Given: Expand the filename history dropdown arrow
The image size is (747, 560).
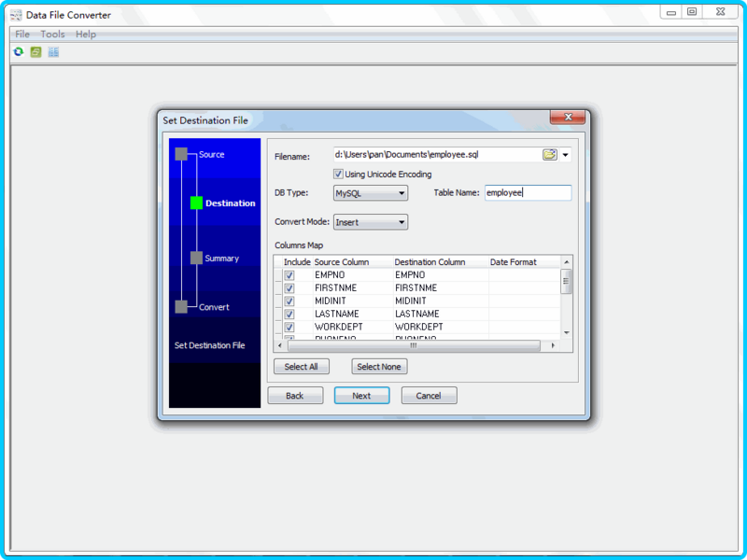Looking at the screenshot, I should coord(565,155).
